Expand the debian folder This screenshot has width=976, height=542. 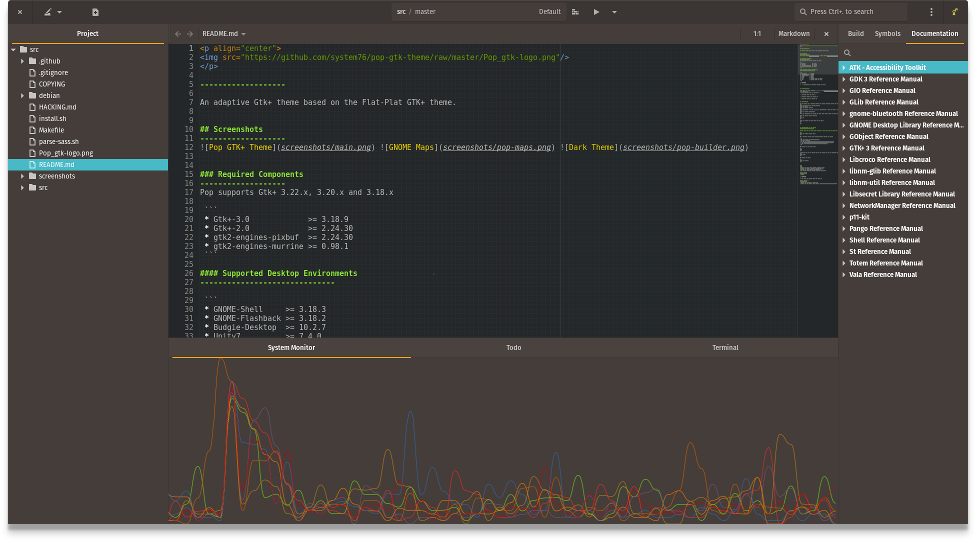(22, 96)
